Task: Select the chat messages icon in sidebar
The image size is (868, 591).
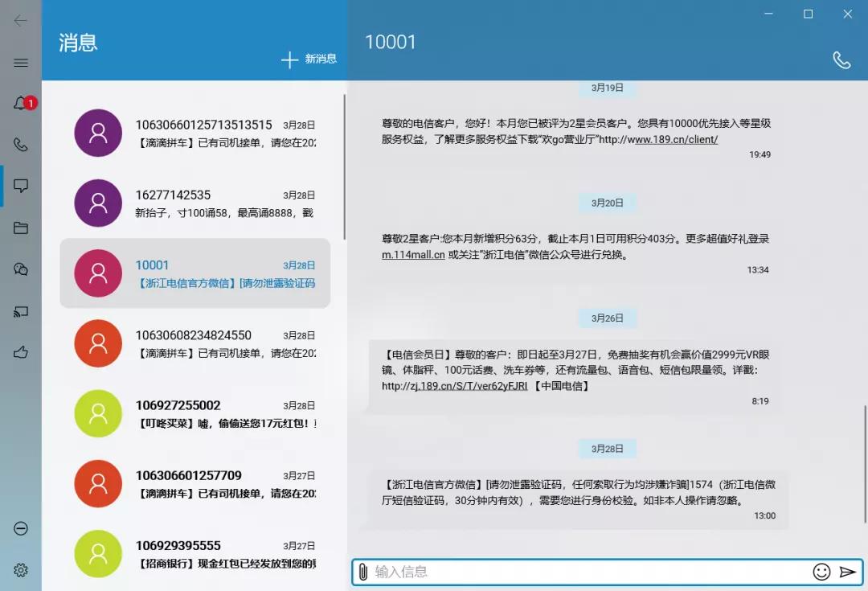Action: pos(21,186)
